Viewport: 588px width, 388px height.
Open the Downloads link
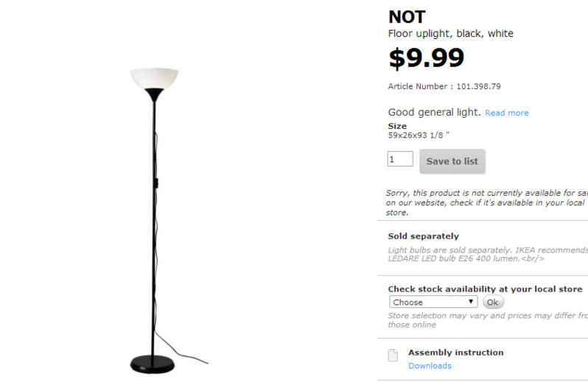tap(430, 366)
